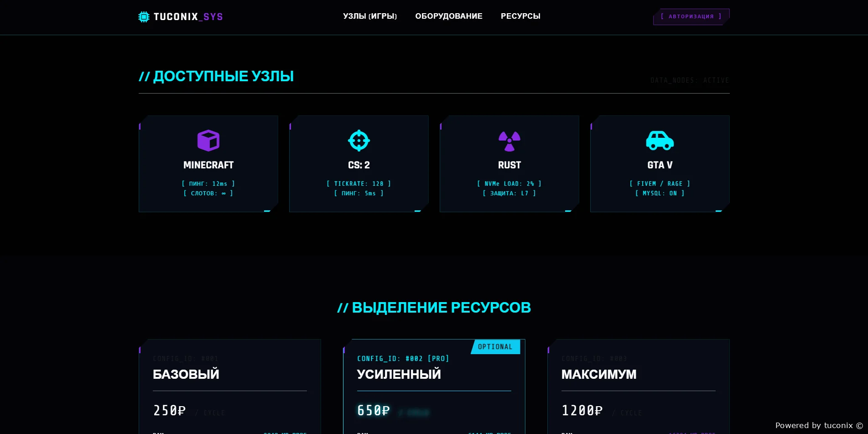The height and width of the screenshot is (434, 868).
Task: Click the purple Minecraft cube icon
Action: 208,141
